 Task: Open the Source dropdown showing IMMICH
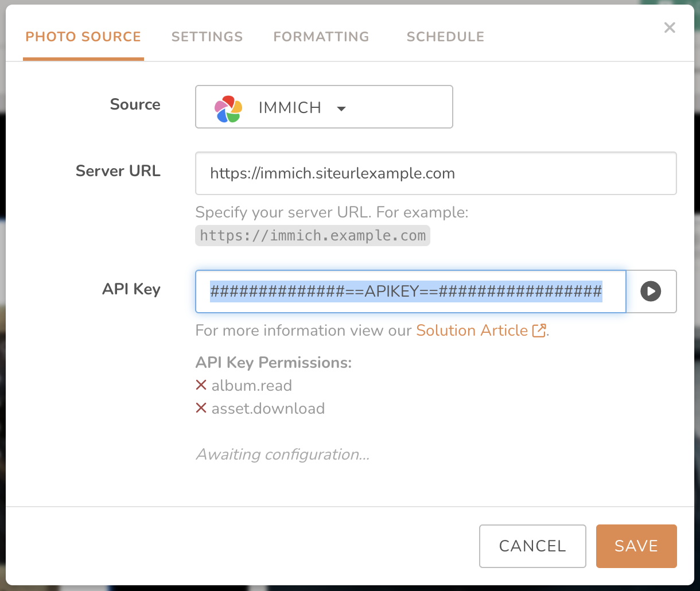point(324,107)
